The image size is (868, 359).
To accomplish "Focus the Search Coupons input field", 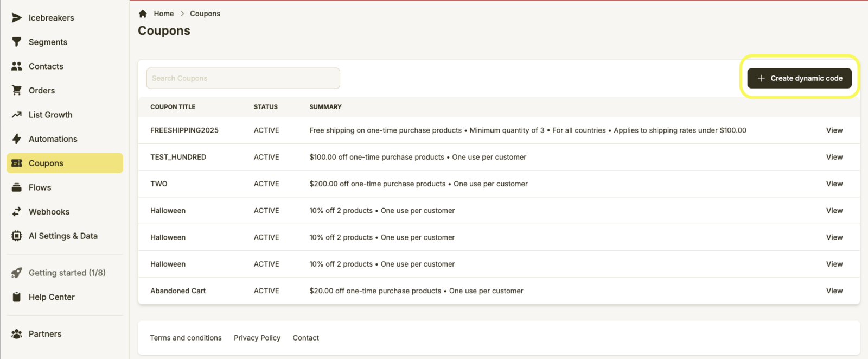I will pos(242,78).
